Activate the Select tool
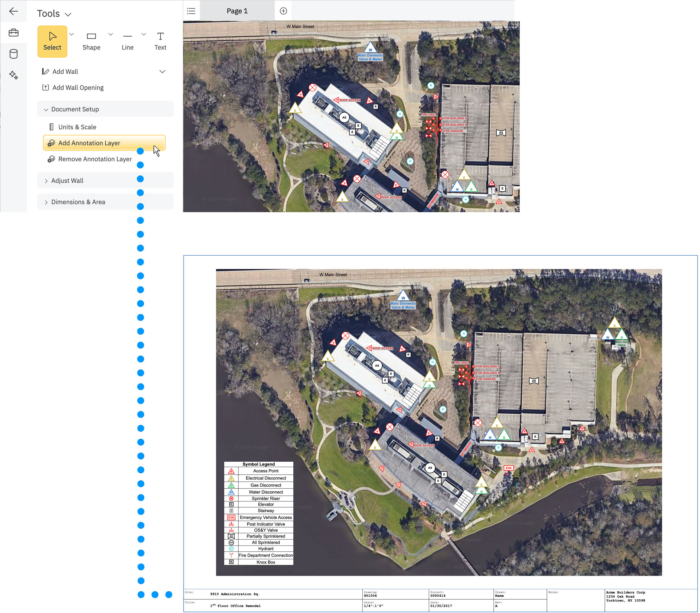700x613 pixels. click(x=52, y=41)
